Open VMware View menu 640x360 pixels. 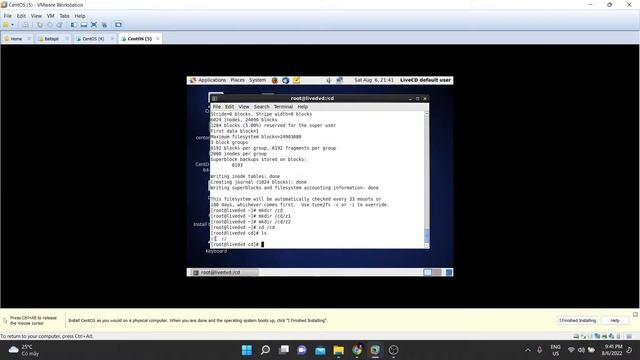[36, 16]
